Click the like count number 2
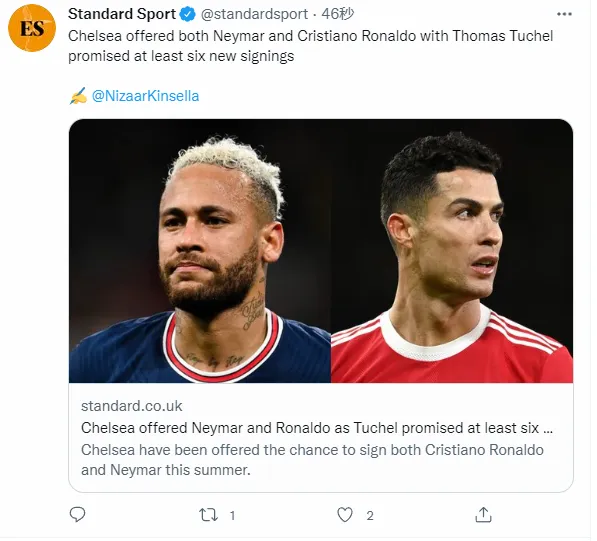 tap(370, 516)
